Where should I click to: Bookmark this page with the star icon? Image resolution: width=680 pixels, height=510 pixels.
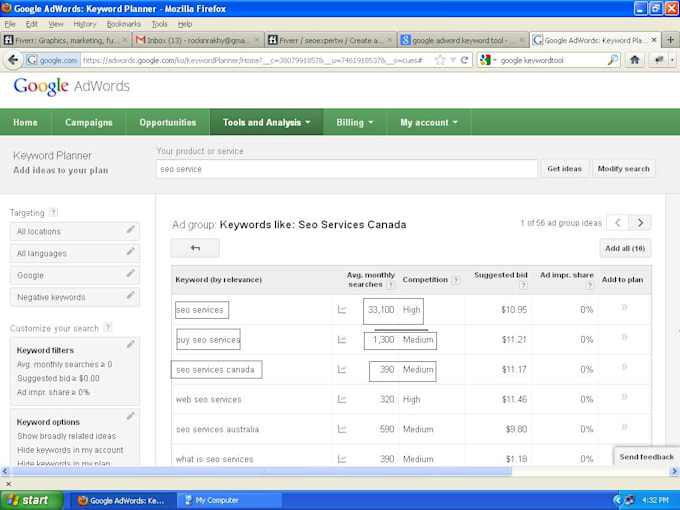440,60
